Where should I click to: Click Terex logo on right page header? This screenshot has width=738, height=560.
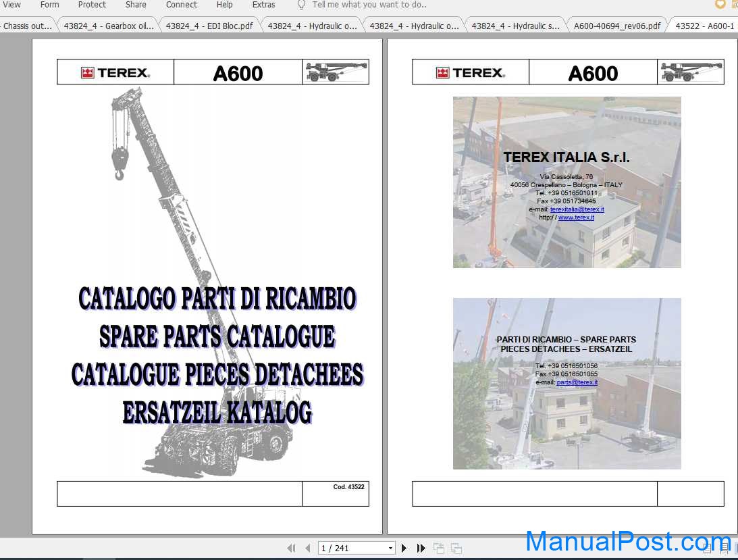tap(470, 72)
